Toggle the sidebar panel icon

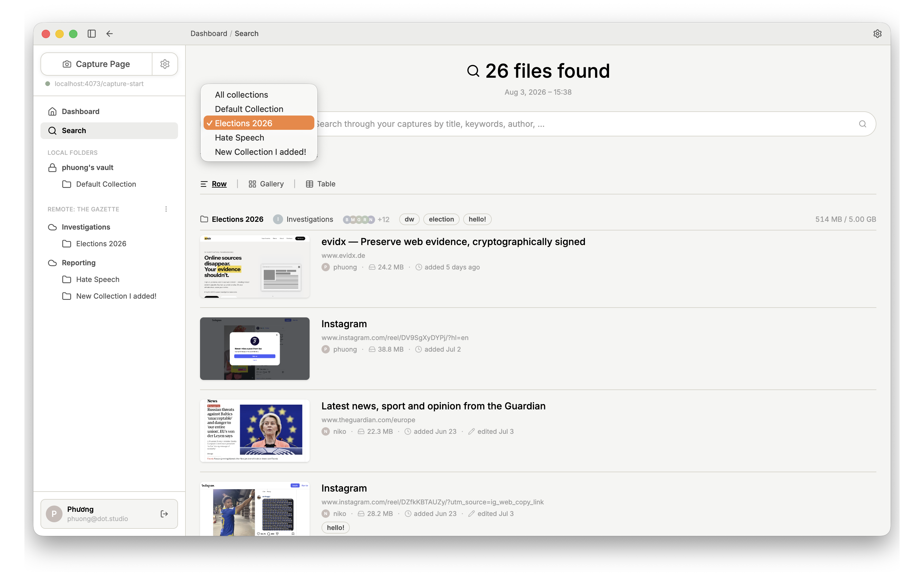point(91,34)
